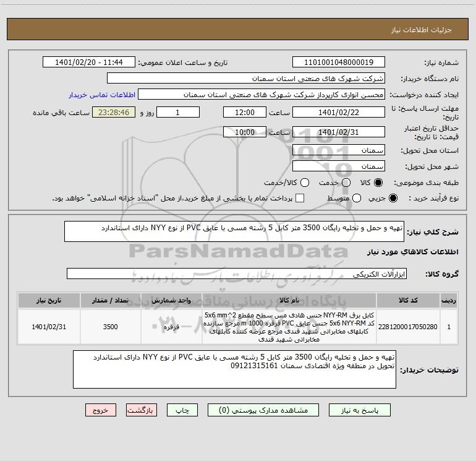476x461 pixels.
Task: Click the response deadline date 1401/02/22
Action: tap(339, 112)
